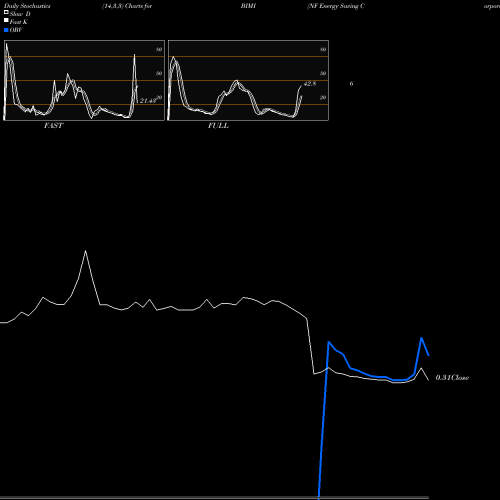
Task: Click the lone '6' beside FULL chart
Action: pyautogui.click(x=351, y=84)
